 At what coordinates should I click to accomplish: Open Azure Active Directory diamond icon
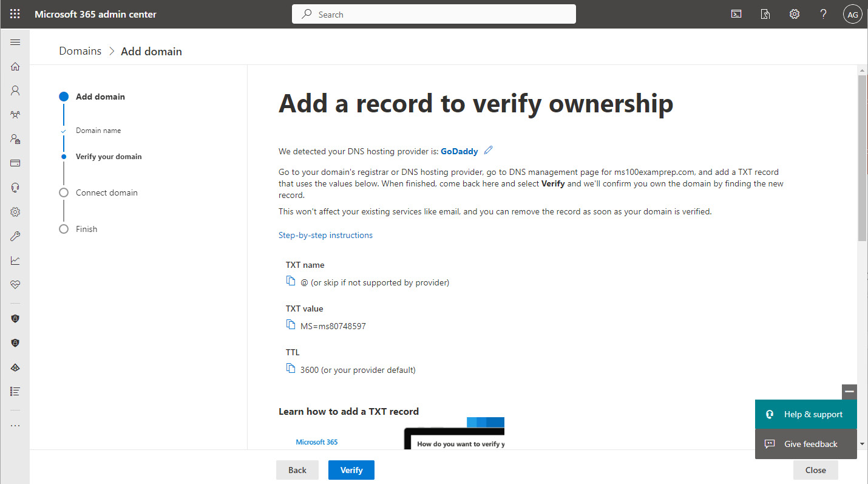click(x=15, y=367)
